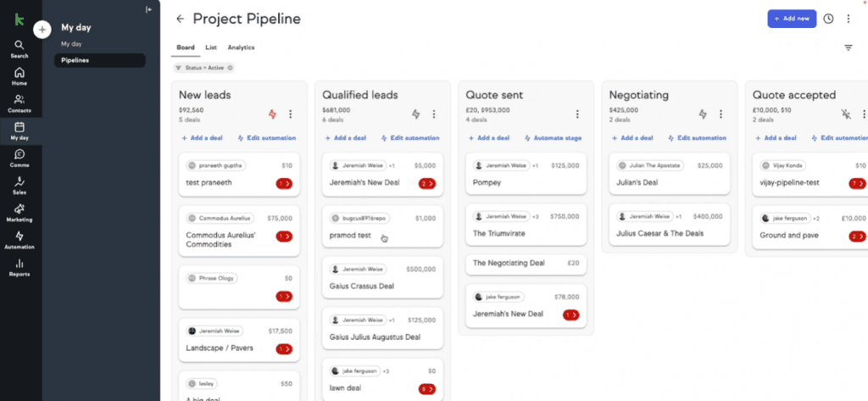Open the filter icon at top right
Image resolution: width=868 pixels, height=401 pixels.
click(848, 48)
